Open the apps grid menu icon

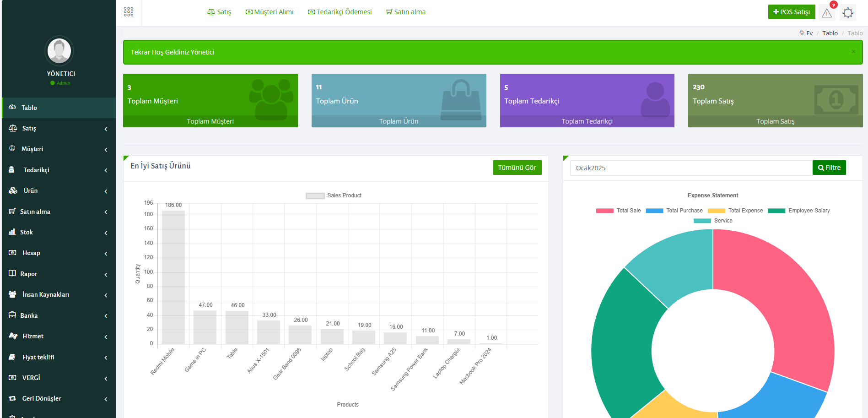pyautogui.click(x=129, y=12)
